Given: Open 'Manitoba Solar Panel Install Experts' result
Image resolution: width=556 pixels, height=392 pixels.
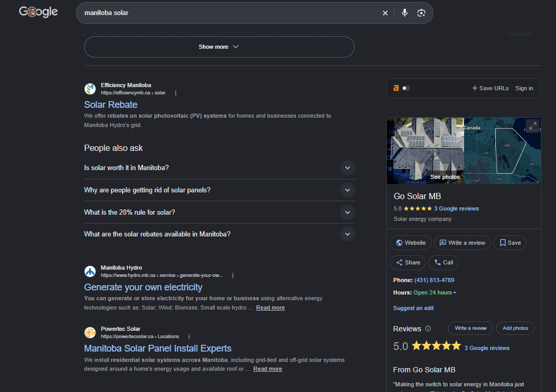Looking at the screenshot, I should (x=158, y=348).
